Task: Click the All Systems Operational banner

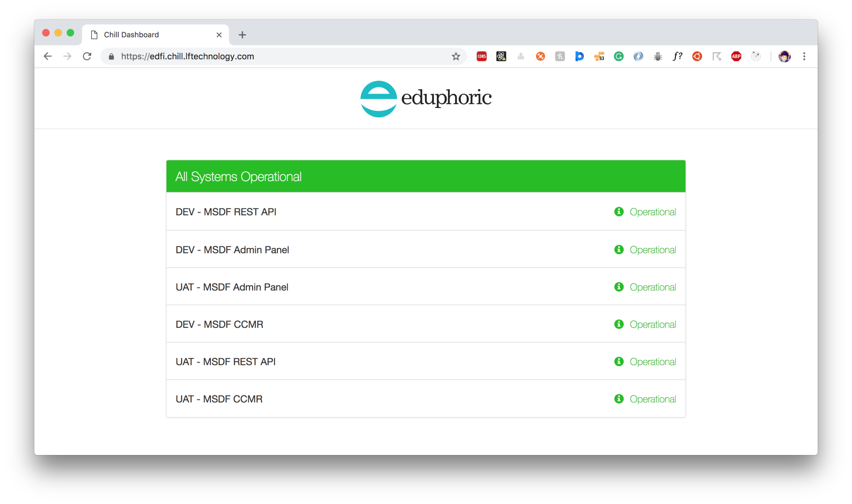Action: tap(425, 176)
